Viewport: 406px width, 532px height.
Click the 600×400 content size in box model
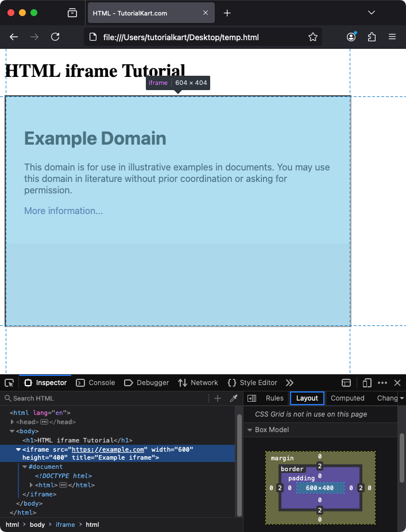[x=320, y=488]
